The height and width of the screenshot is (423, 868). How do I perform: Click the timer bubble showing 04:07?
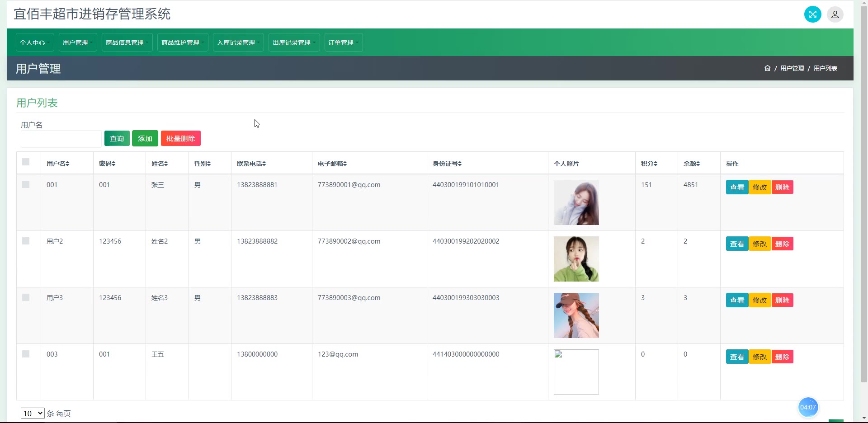pyautogui.click(x=808, y=407)
